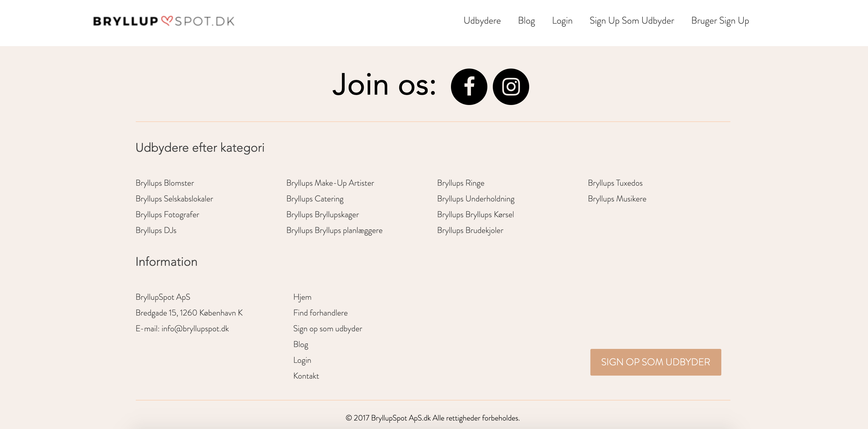Click the Bryllups Catering link
868x429 pixels.
coord(315,199)
